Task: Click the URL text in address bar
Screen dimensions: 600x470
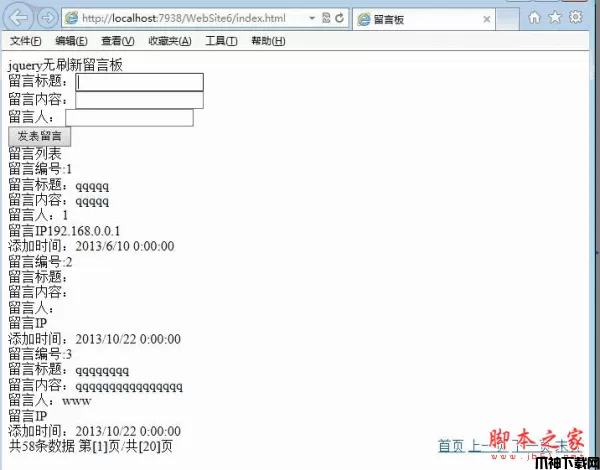Action: coord(184,18)
